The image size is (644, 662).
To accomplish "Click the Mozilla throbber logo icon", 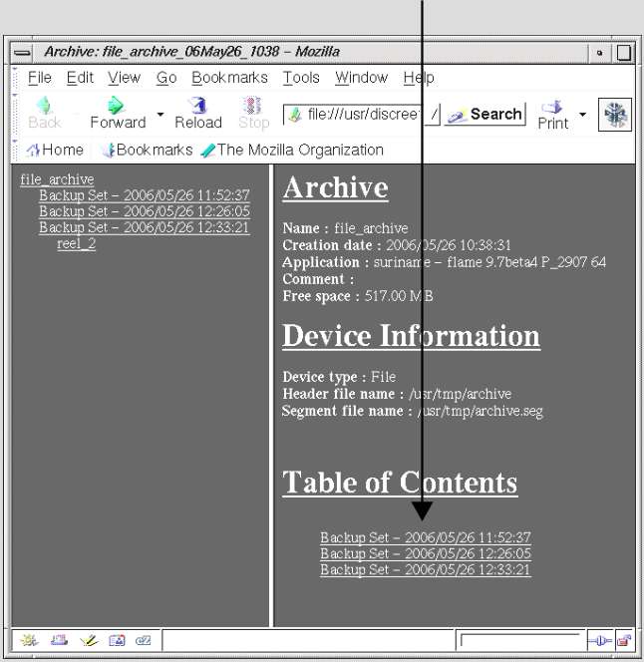I will click(614, 114).
